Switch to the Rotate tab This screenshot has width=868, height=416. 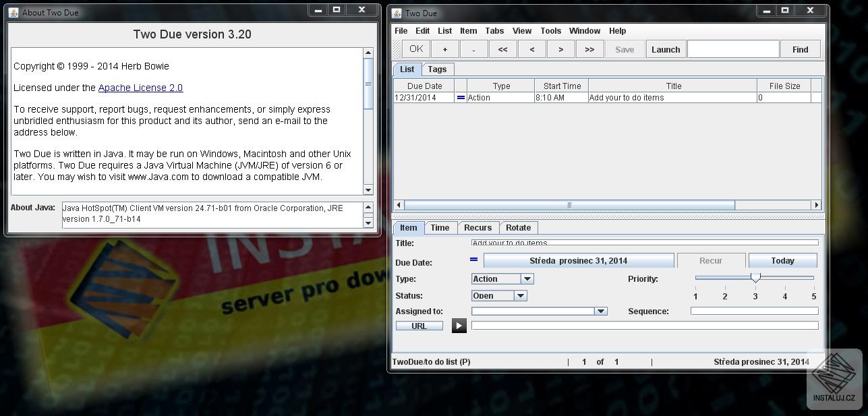point(518,228)
